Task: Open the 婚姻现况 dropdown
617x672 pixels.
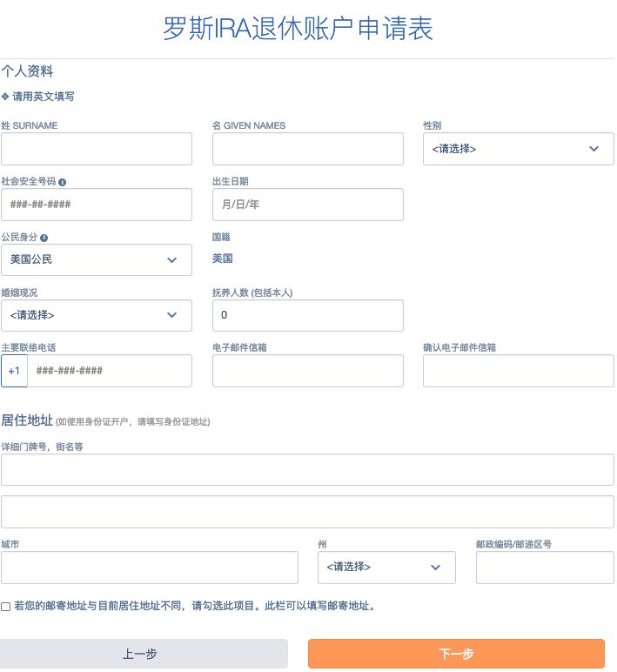Action: (x=97, y=315)
